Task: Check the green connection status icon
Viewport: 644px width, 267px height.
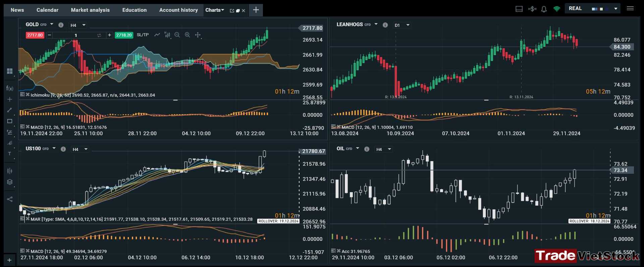Action: [557, 9]
